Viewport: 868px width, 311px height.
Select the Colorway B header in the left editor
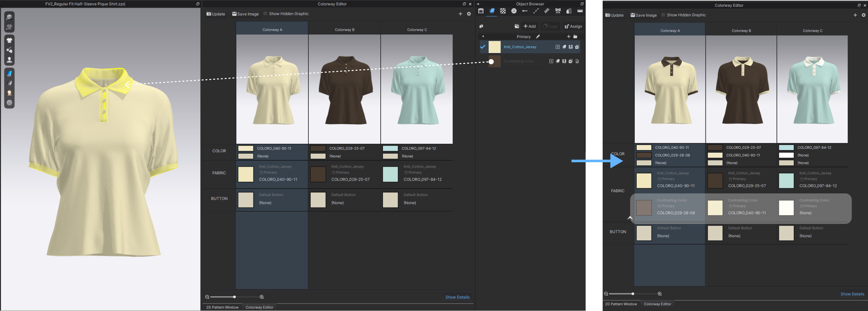(344, 30)
